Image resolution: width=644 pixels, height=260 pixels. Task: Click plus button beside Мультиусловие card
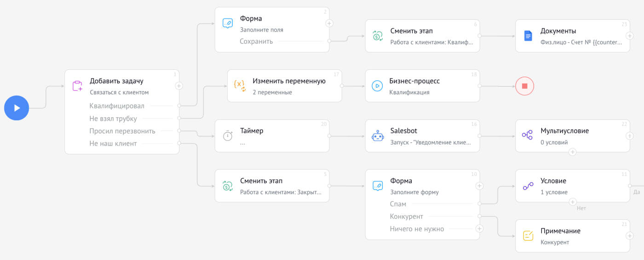pos(630,136)
